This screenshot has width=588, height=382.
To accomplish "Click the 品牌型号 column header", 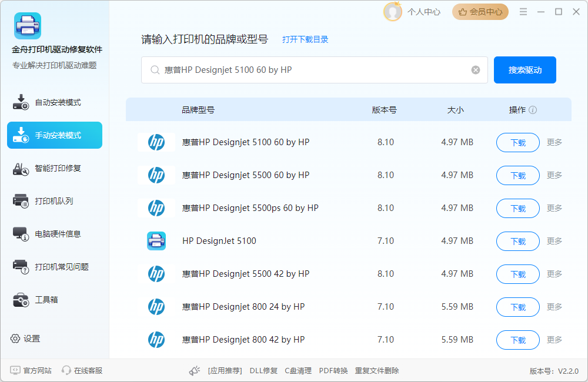I will coord(198,110).
